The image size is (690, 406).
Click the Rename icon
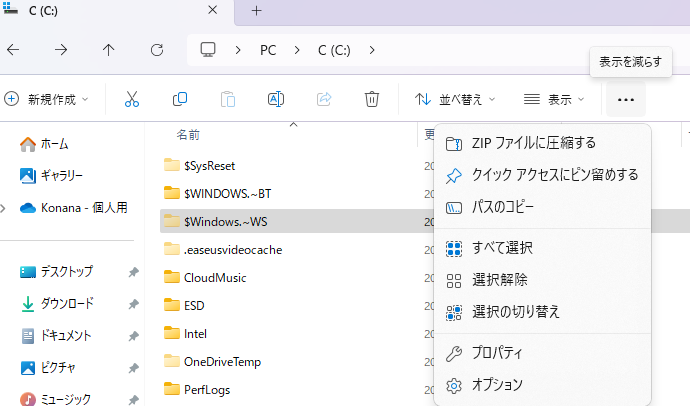pyautogui.click(x=276, y=99)
